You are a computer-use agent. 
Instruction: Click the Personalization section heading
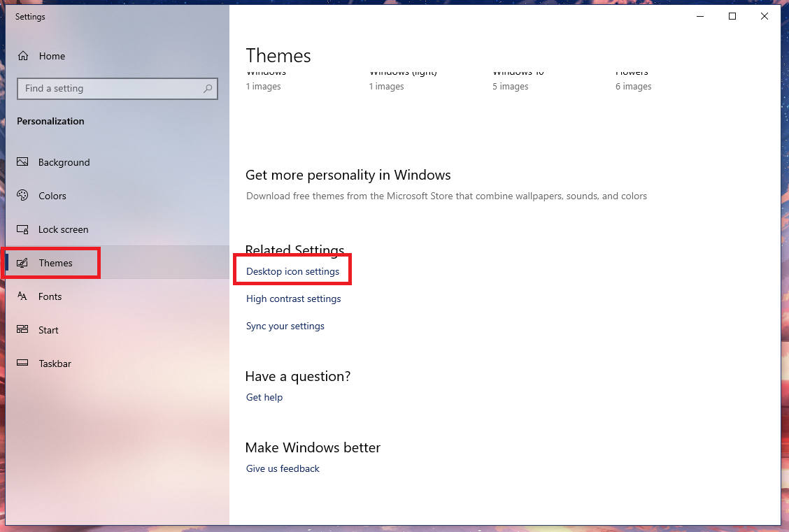coord(50,121)
